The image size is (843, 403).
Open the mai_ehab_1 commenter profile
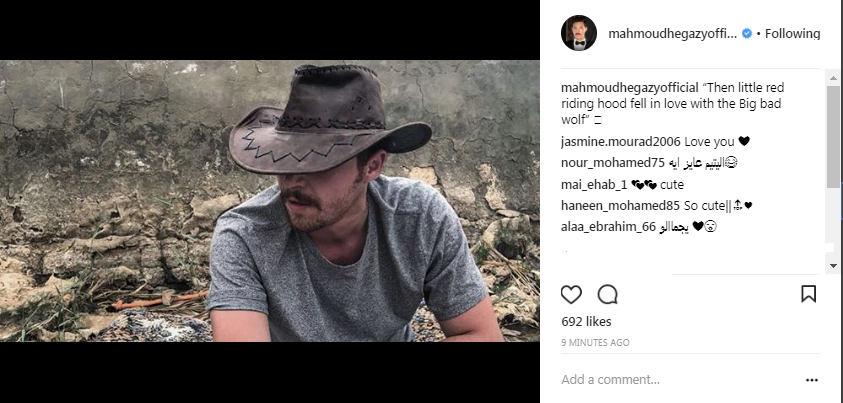[x=594, y=185]
